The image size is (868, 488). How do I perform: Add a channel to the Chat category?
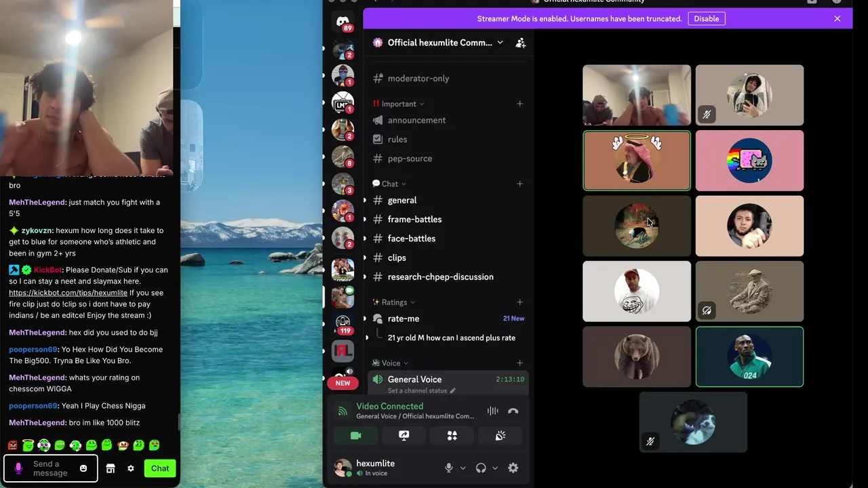[519, 184]
